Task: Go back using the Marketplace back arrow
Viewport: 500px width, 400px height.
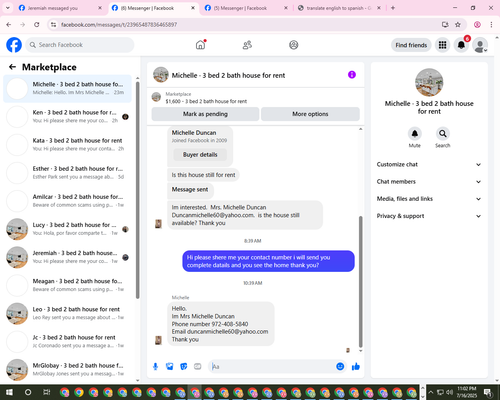Action: [x=12, y=67]
